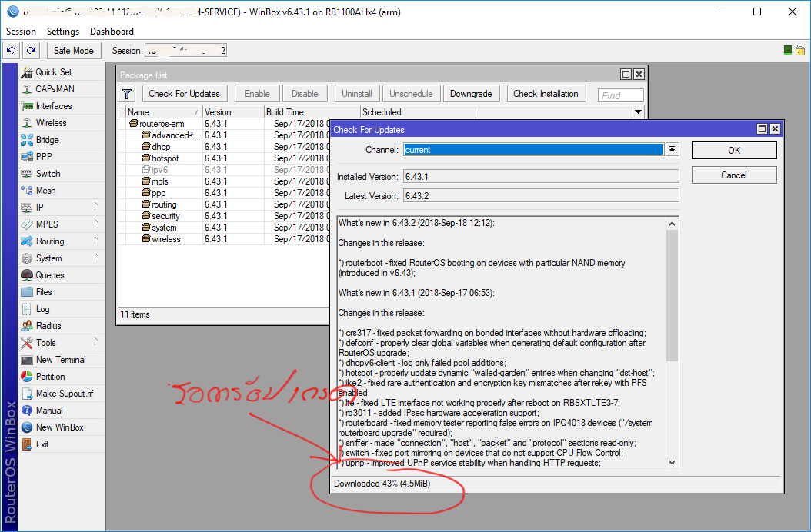Click the padlock icon in toolbar
The width and height of the screenshot is (811, 532).
(800, 50)
